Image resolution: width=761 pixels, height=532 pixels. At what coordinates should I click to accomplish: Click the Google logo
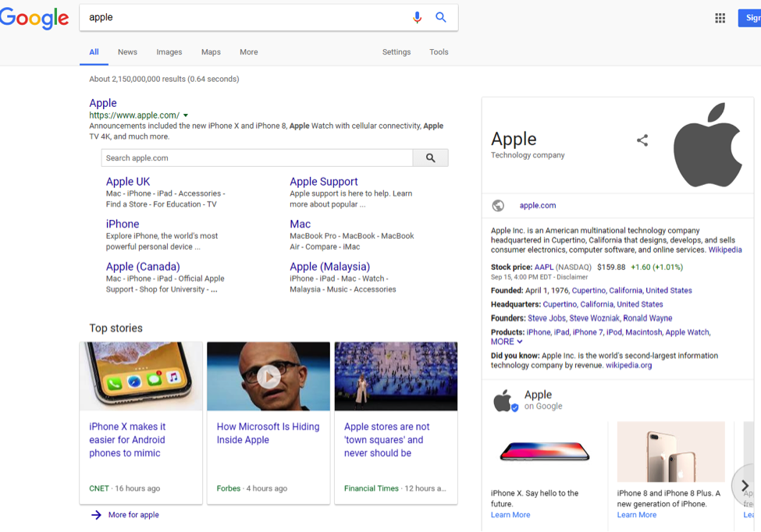pyautogui.click(x=34, y=18)
